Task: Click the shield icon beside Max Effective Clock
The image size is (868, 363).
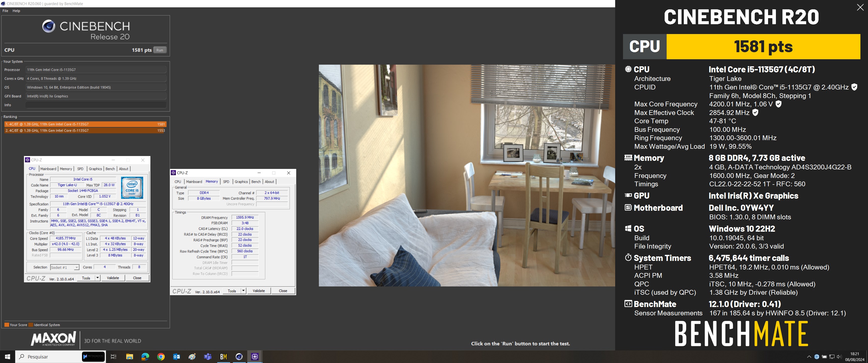Action: click(755, 112)
